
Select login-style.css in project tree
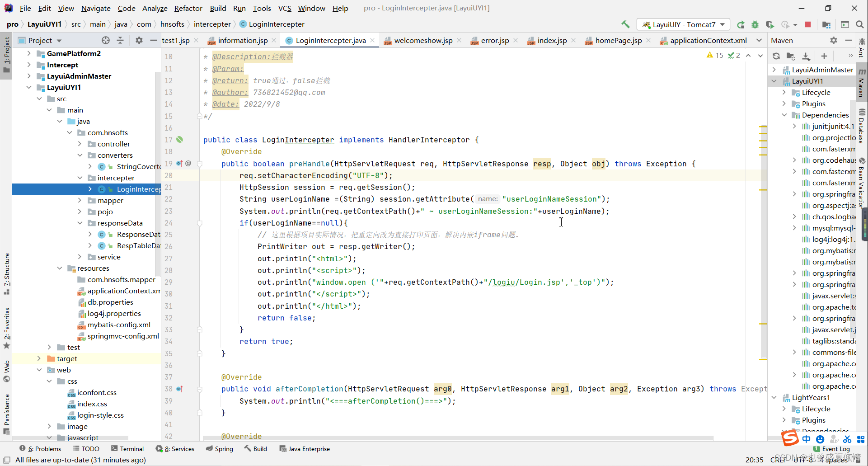[100, 415]
